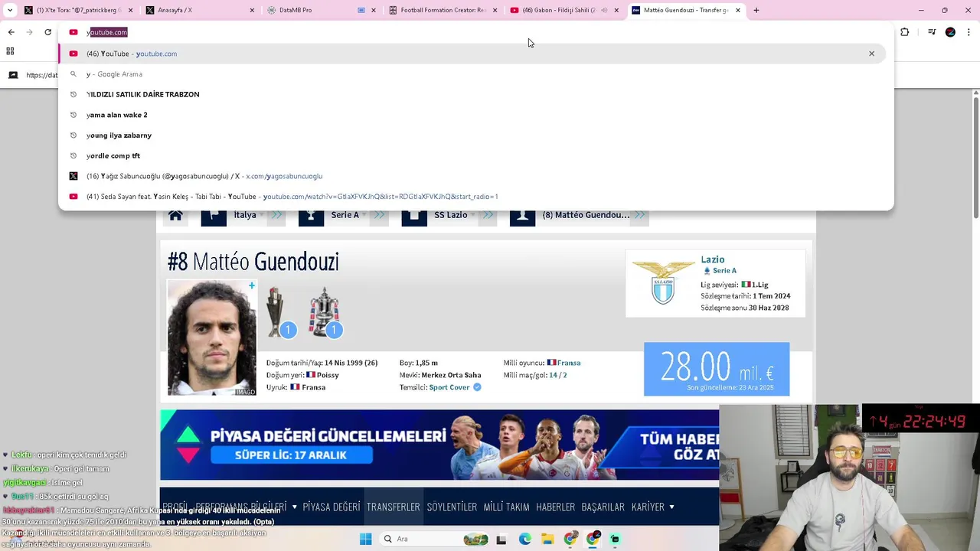Expand the Mattéo Guendou... breadcrumb dropdown
The height and width of the screenshot is (551, 980).
click(x=639, y=215)
